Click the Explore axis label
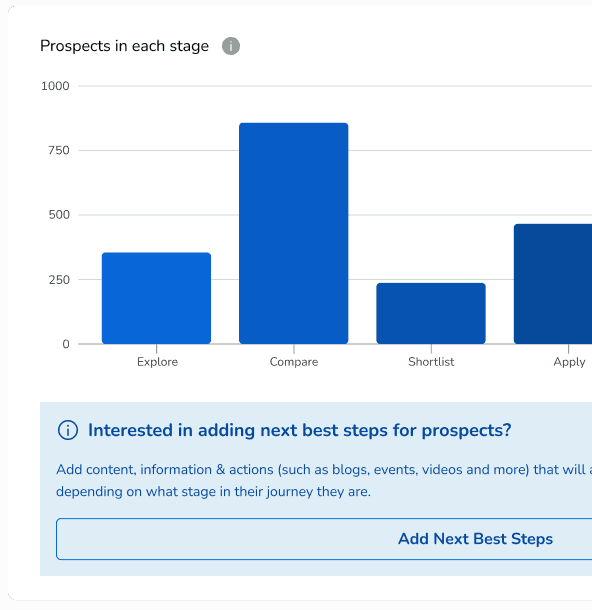 click(x=157, y=362)
